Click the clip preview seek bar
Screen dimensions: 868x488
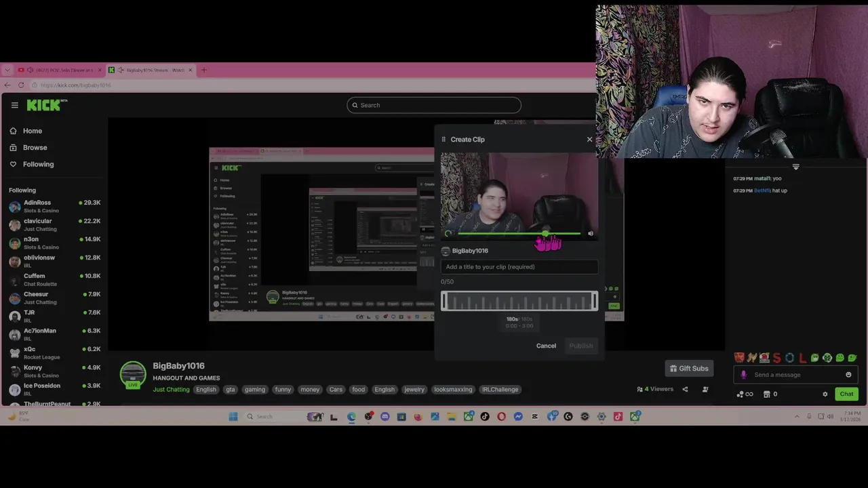[x=519, y=234]
